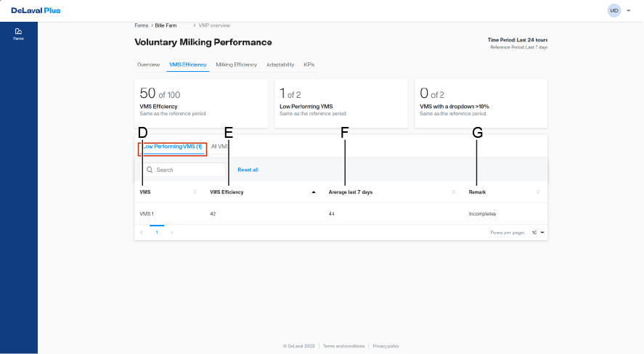Sort table by VMS column sort icon
The height and width of the screenshot is (354, 644).
tap(195, 192)
